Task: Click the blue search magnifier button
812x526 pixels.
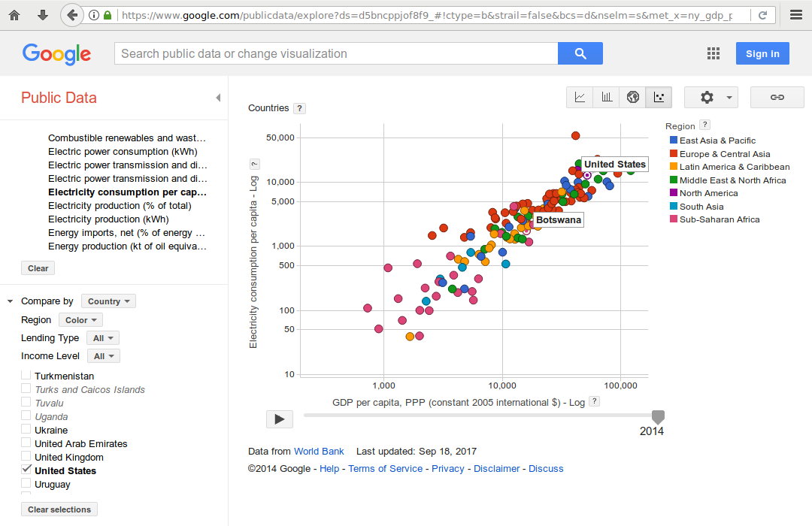Action: 580,53
